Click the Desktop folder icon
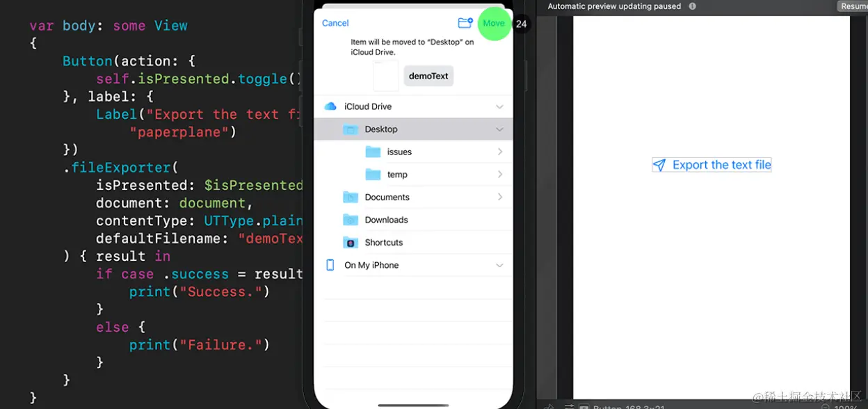This screenshot has width=868, height=409. coord(351,129)
